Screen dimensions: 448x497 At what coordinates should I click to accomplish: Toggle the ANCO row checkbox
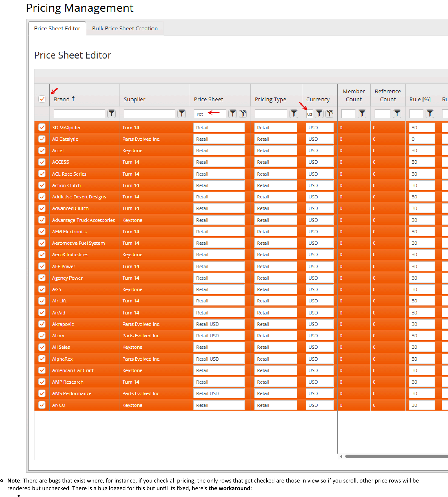[42, 405]
